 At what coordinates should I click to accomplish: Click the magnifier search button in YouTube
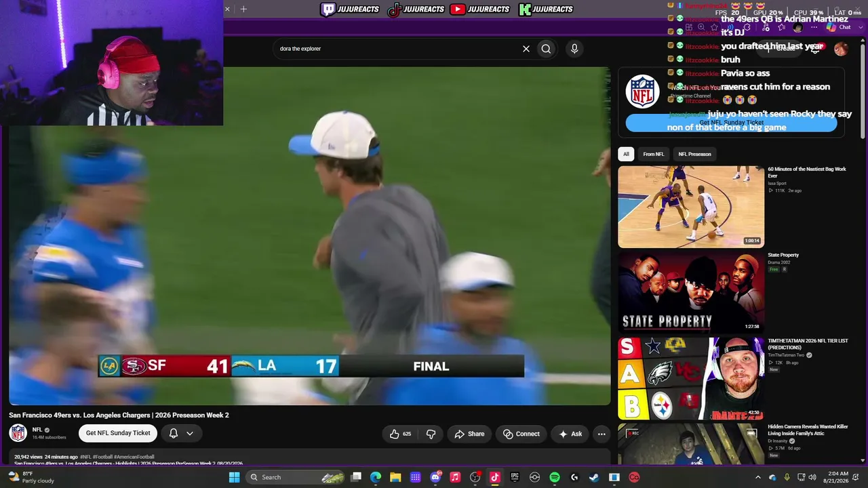click(x=546, y=49)
